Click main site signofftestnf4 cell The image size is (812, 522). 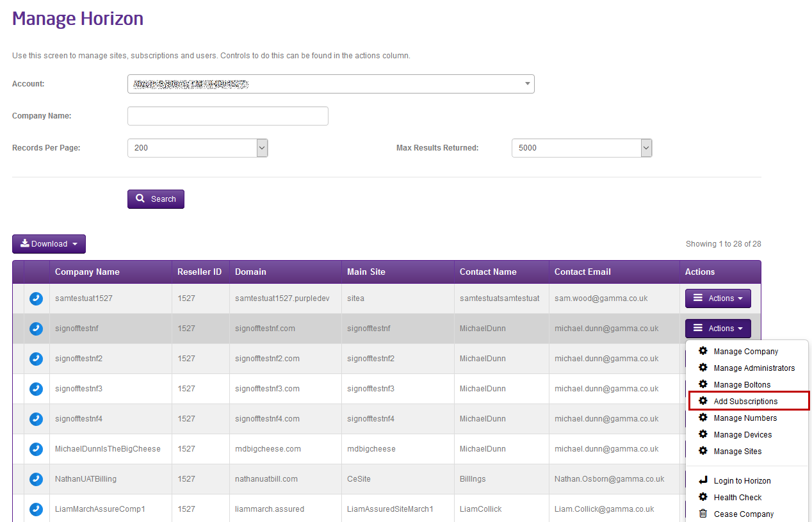point(371,419)
